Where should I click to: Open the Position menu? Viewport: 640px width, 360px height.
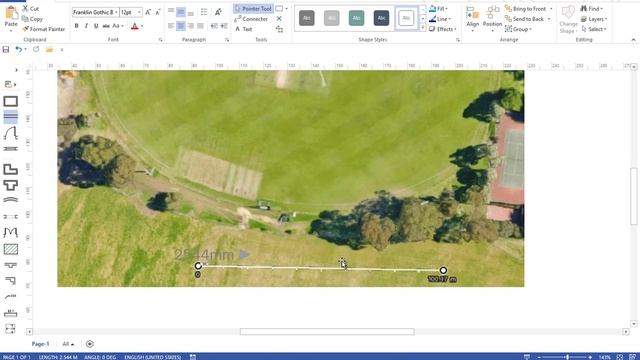(x=492, y=19)
